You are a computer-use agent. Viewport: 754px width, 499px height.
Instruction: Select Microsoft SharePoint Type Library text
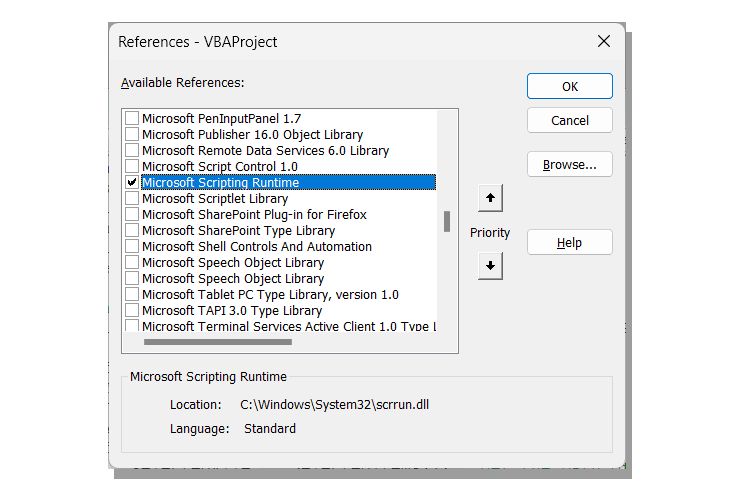tap(239, 230)
